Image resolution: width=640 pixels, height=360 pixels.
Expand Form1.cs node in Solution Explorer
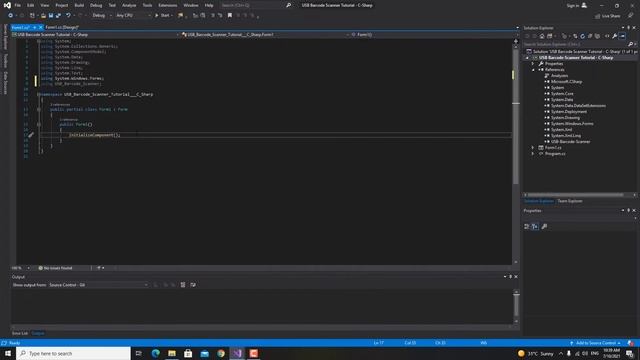coord(533,147)
